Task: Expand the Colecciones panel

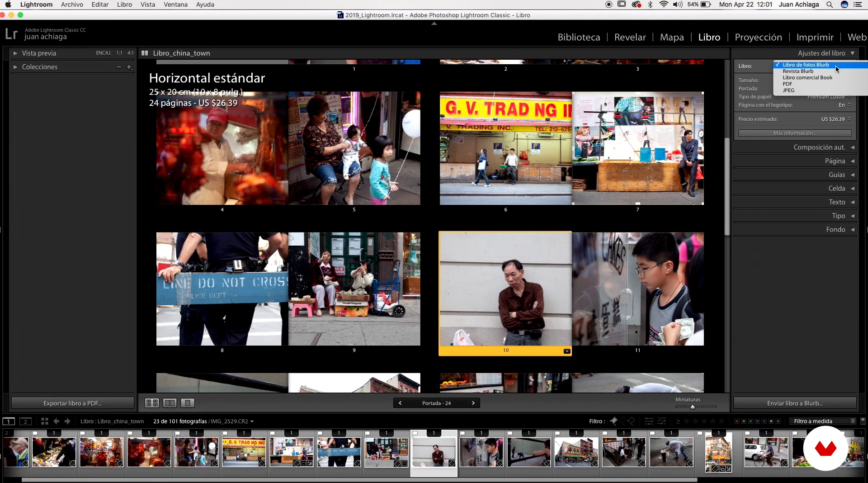Action: pos(15,67)
